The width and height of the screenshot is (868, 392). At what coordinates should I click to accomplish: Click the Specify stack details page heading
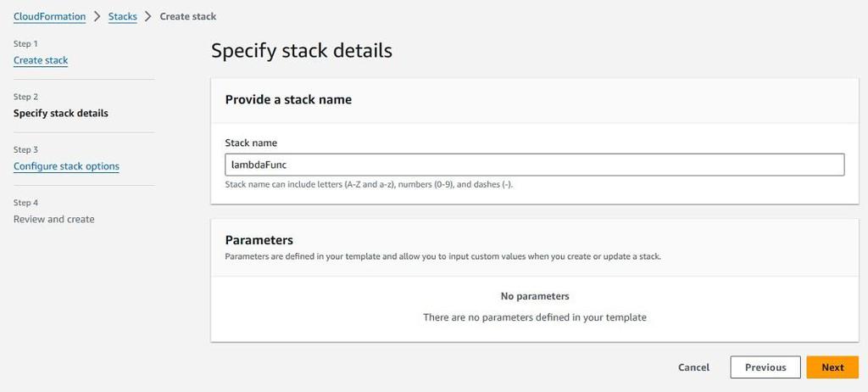click(301, 50)
